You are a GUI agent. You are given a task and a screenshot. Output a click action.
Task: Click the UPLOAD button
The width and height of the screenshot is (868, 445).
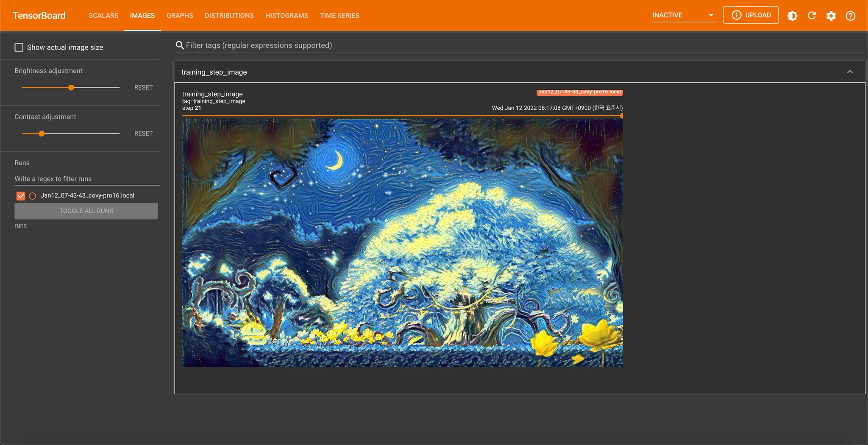pyautogui.click(x=751, y=15)
